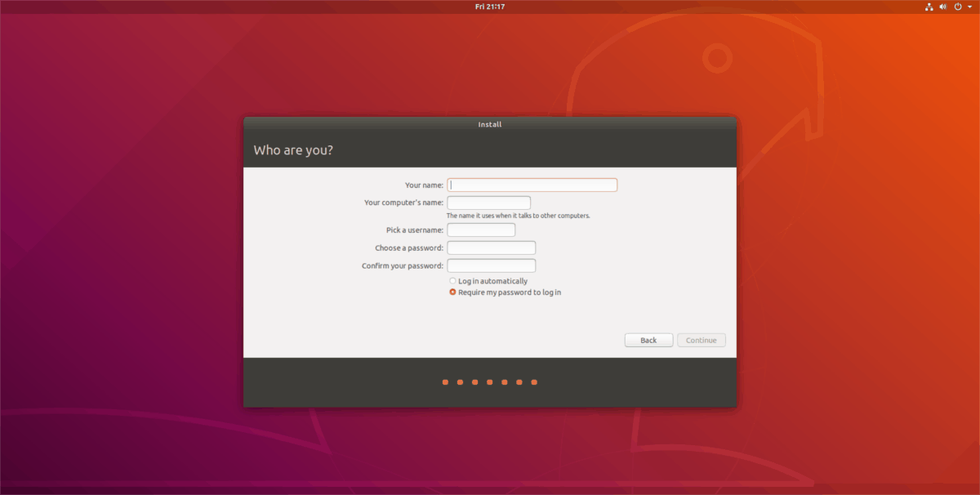Open the network status icon
The height and width of the screenshot is (495, 980).
click(x=929, y=6)
